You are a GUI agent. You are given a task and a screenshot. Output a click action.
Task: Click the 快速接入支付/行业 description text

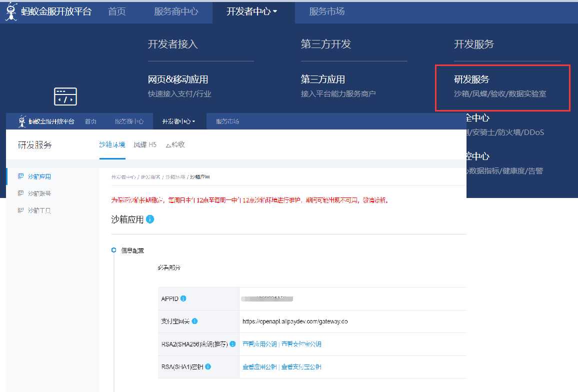179,93
